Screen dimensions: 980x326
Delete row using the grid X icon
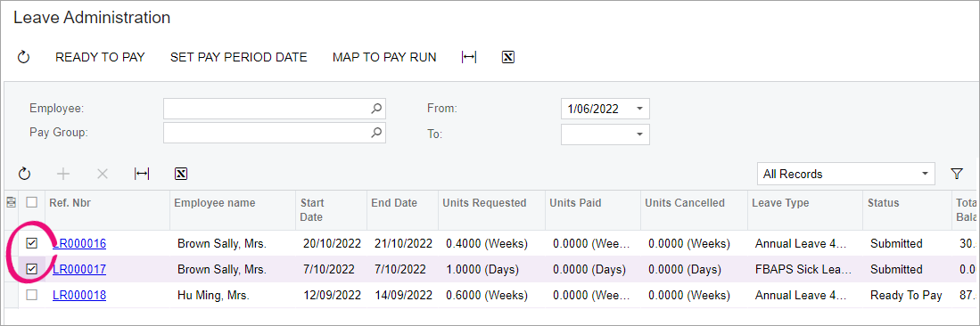pos(103,174)
